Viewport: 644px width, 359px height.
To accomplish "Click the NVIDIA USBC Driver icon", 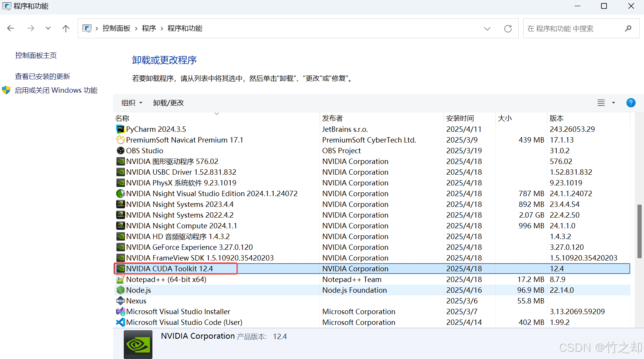I will (121, 172).
